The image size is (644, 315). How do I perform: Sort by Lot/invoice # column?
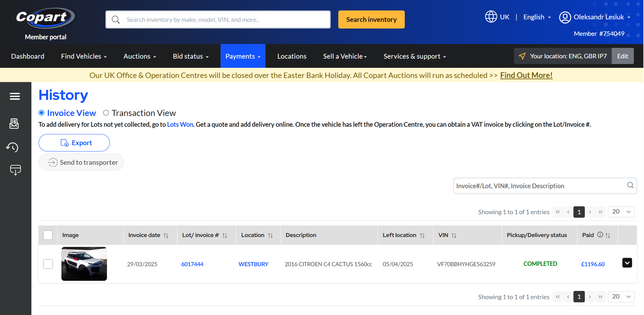pos(225,235)
